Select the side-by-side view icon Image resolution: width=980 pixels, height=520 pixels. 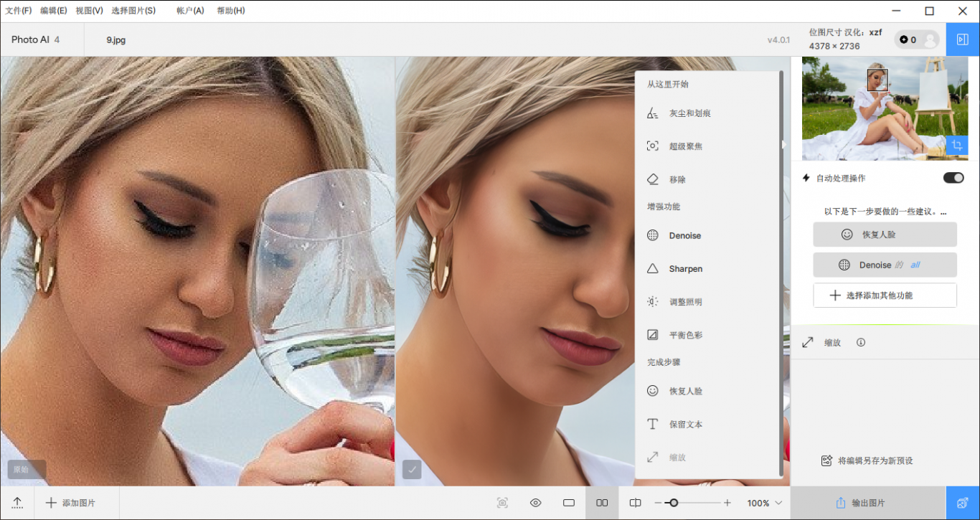[x=602, y=503]
